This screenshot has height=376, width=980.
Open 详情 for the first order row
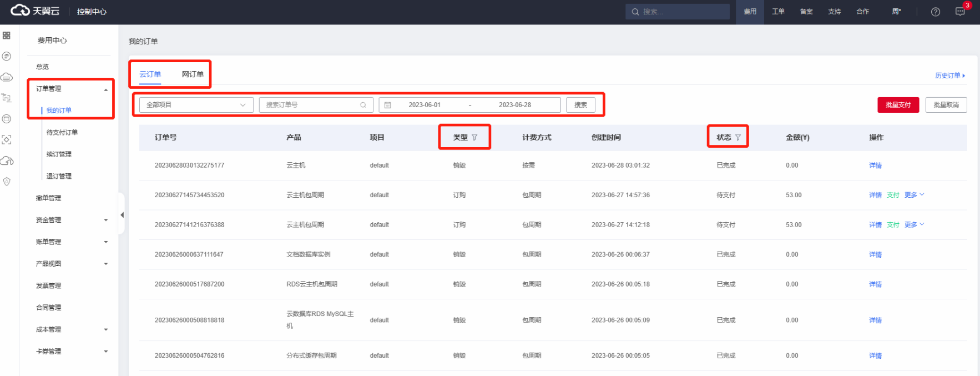(875, 166)
